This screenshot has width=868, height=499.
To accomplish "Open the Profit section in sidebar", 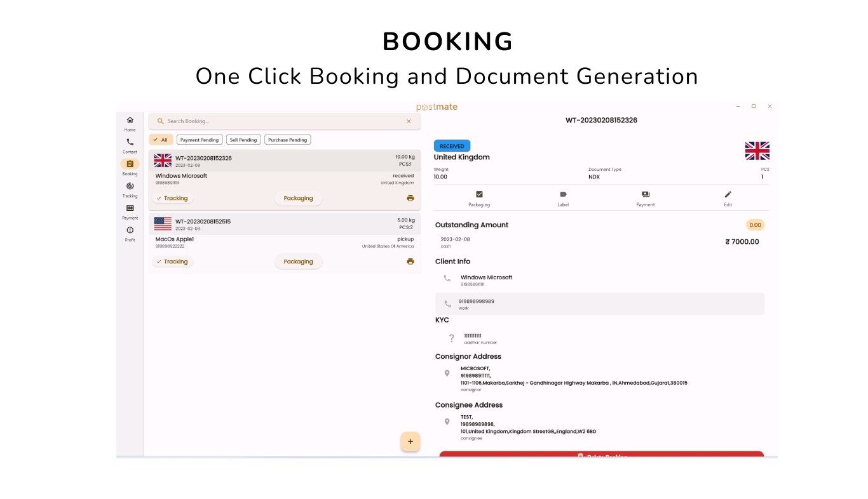I will [x=130, y=234].
